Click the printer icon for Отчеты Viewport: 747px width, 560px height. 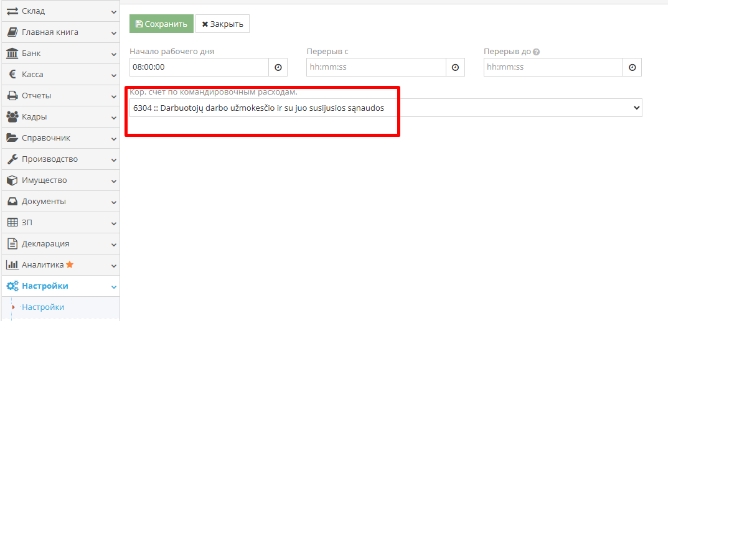12,96
